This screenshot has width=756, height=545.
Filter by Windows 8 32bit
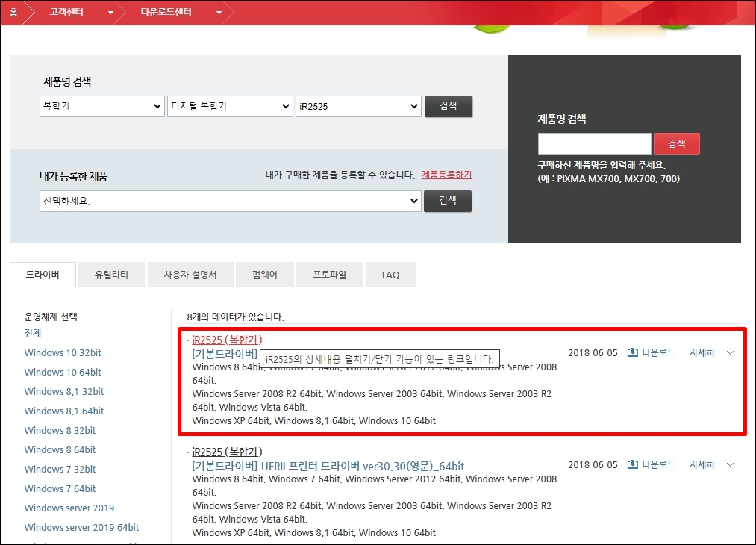click(x=60, y=430)
